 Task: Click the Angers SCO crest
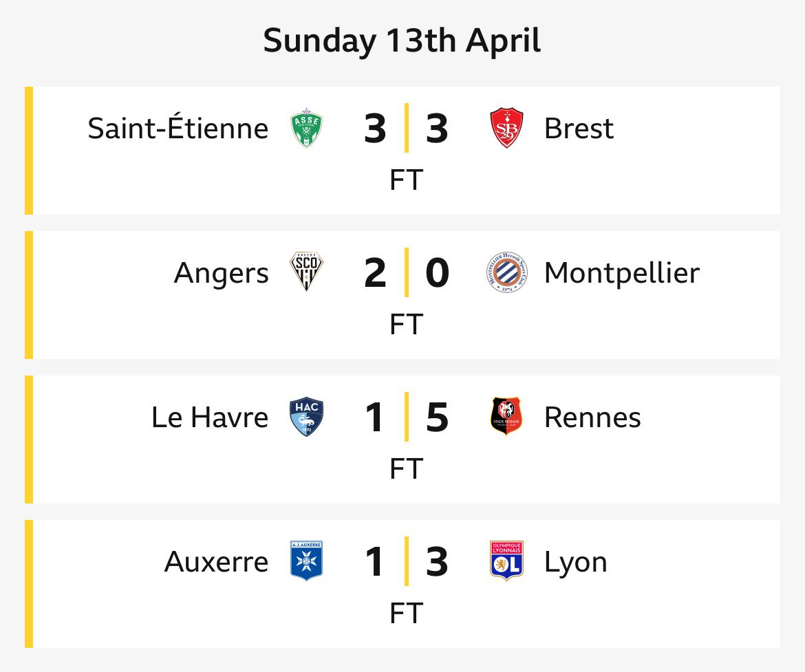(x=306, y=272)
